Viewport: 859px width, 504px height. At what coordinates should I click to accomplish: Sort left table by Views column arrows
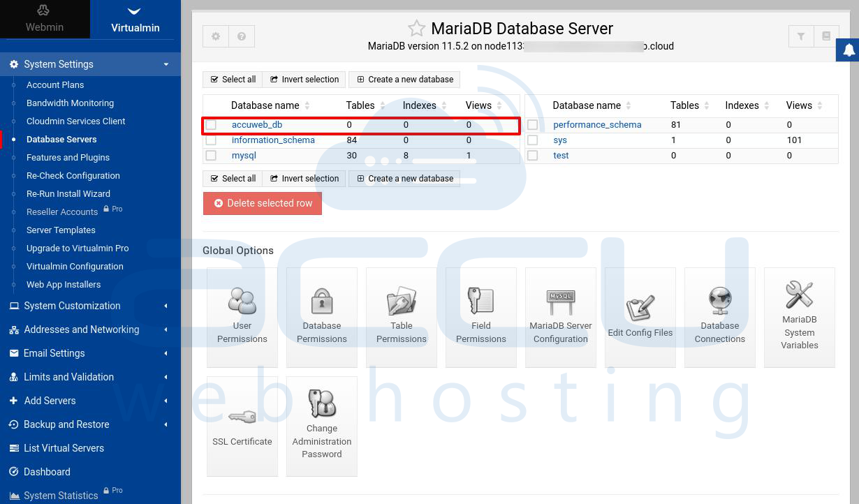coord(499,105)
